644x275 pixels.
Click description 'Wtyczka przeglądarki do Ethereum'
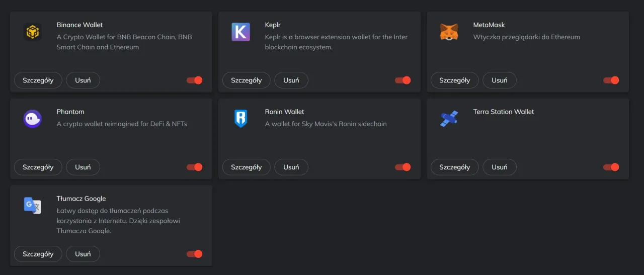[x=527, y=37]
